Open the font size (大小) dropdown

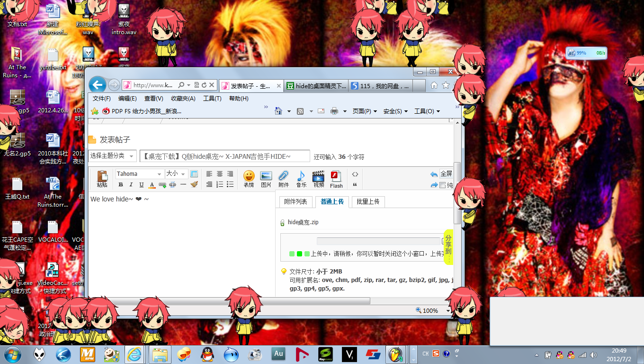(x=176, y=174)
